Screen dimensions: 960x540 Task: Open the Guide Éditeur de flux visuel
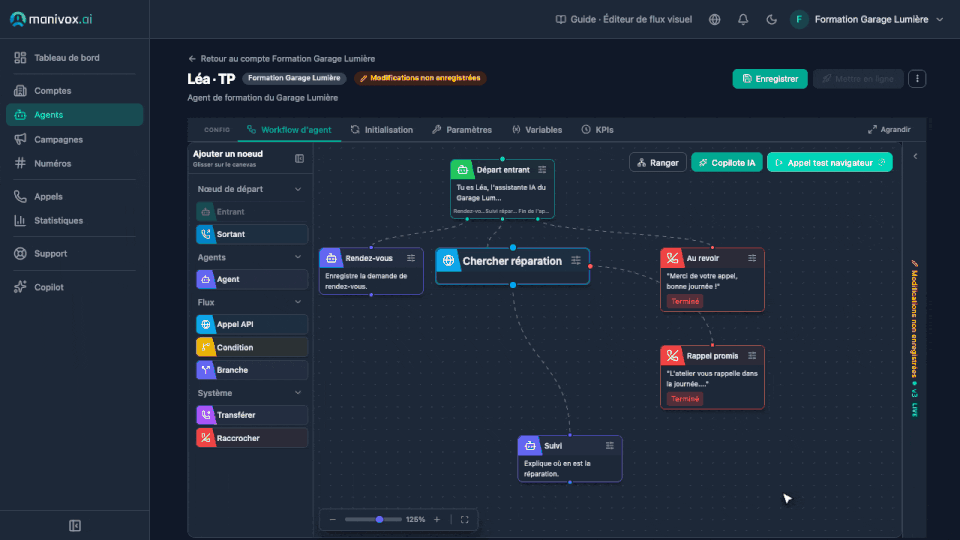pyautogui.click(x=623, y=20)
